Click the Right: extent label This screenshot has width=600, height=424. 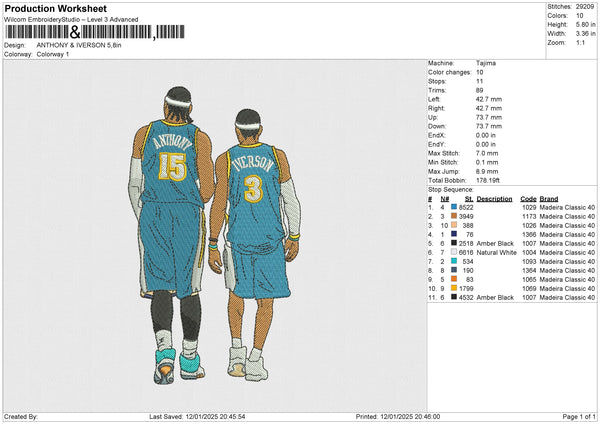click(436, 108)
